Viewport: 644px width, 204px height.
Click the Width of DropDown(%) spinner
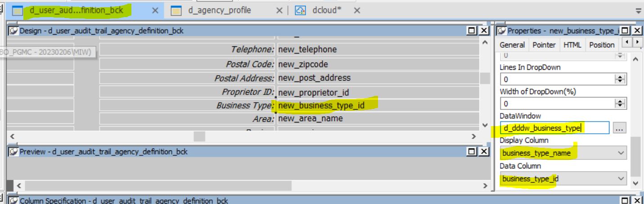pos(619,104)
